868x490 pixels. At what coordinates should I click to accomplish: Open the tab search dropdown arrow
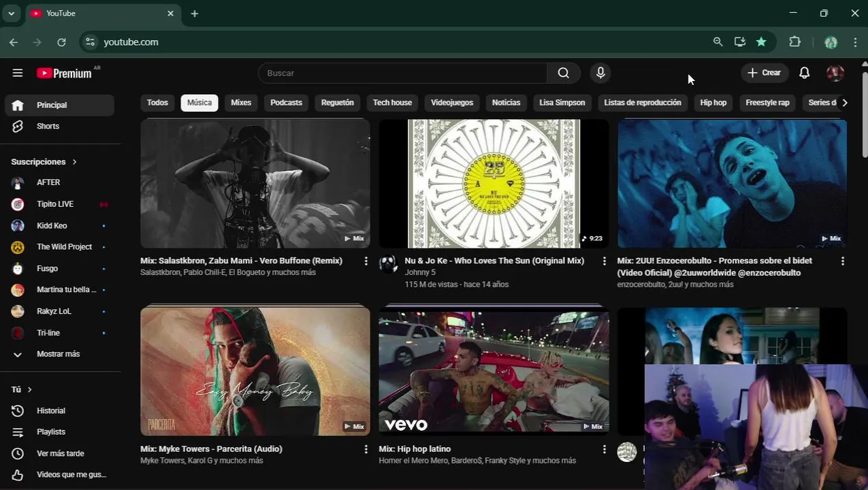(12, 14)
